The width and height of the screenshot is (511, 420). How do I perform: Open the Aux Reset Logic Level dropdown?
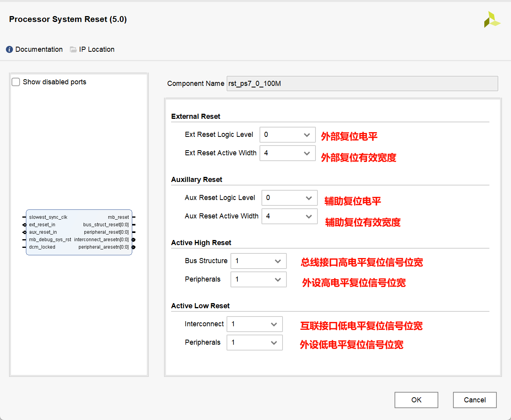tap(289, 198)
